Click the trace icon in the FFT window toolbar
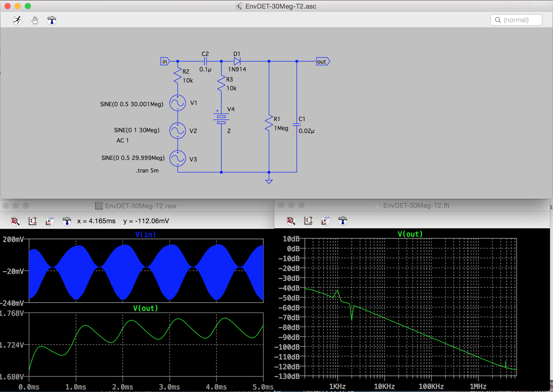The height and width of the screenshot is (392, 553). [325, 220]
